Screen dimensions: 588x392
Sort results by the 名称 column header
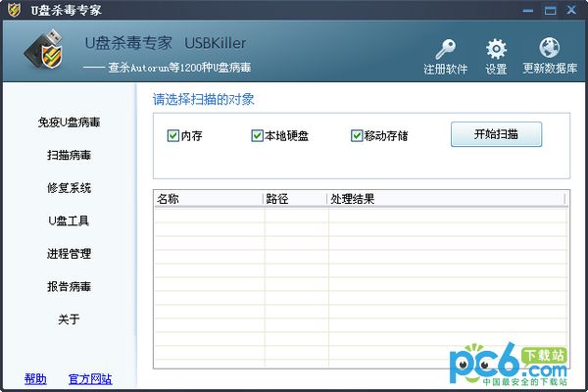(x=209, y=199)
